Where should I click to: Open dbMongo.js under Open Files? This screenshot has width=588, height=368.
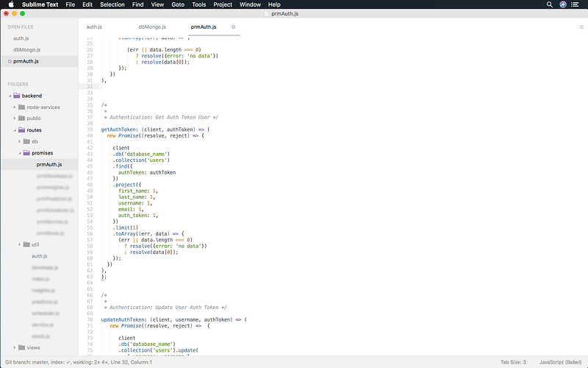[27, 49]
